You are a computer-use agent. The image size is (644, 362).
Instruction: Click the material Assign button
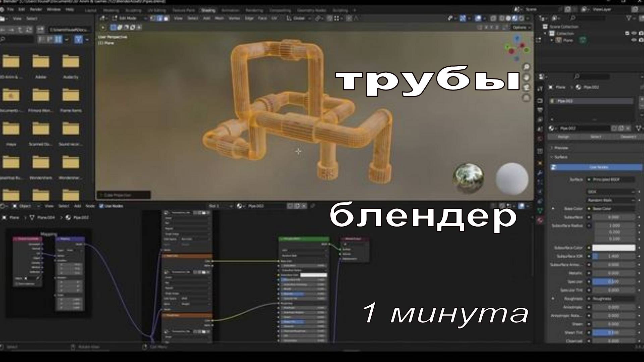563,137
